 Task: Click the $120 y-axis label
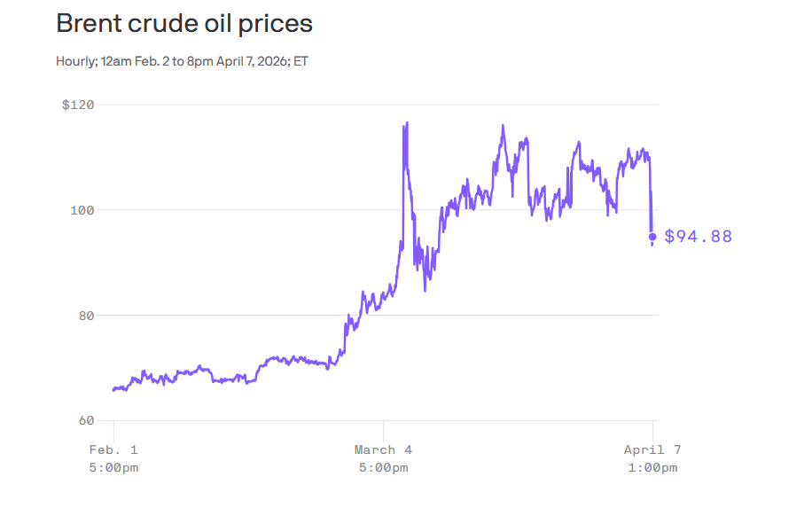point(78,105)
